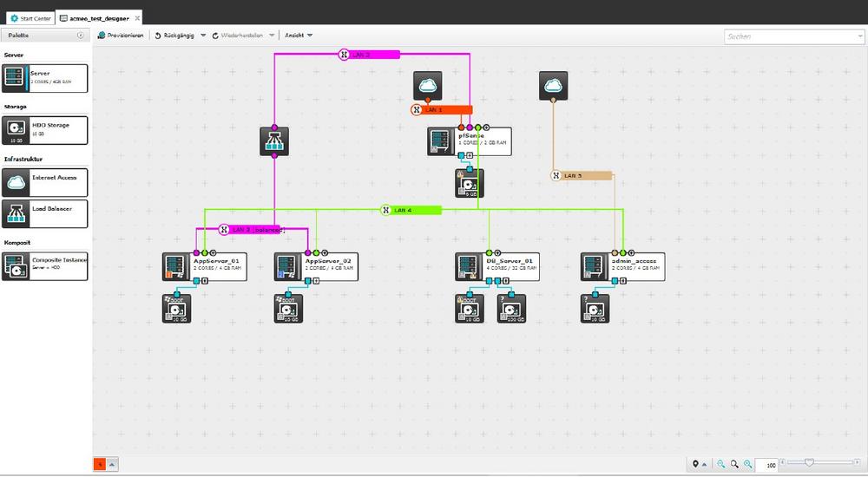The image size is (868, 477).
Task: Click the Provisionieren button
Action: click(120, 36)
